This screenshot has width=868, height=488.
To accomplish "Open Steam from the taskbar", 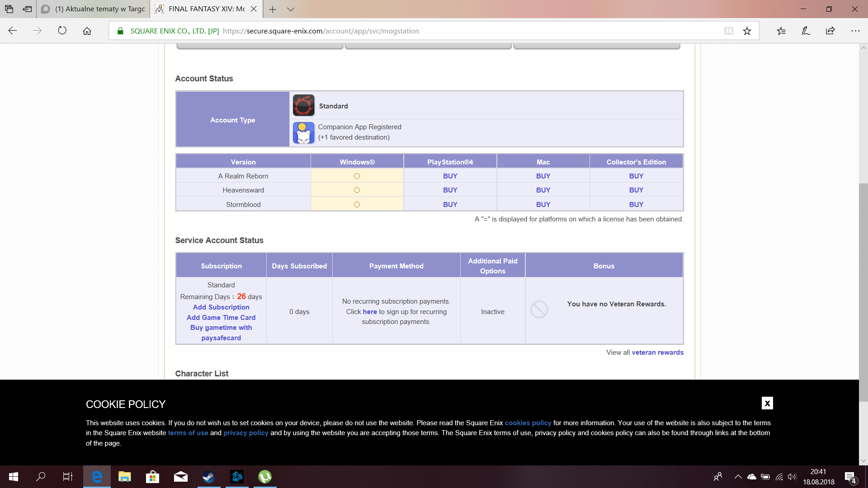I will pos(209,477).
